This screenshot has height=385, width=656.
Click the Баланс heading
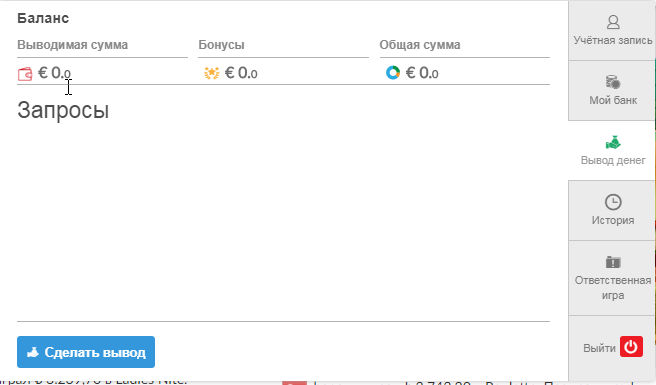(43, 18)
